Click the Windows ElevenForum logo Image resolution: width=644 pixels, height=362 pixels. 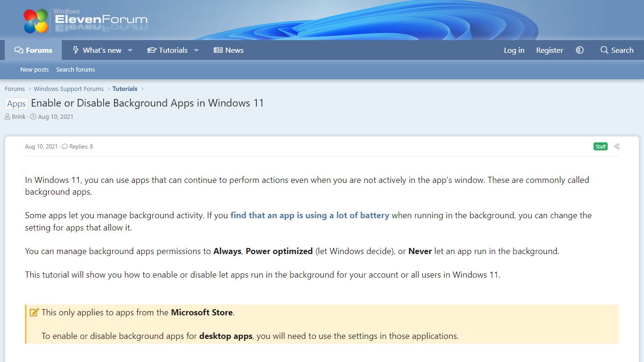tap(86, 21)
